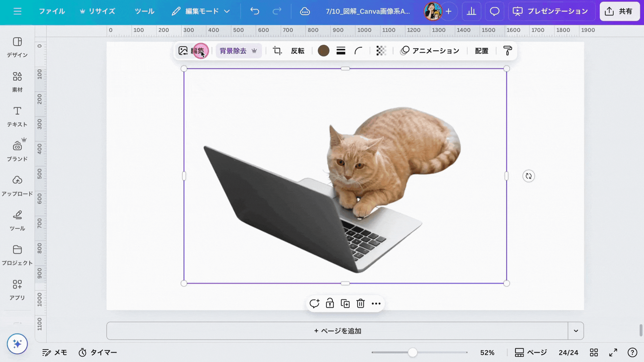
Task: Toggle the grid view of pages
Action: (594, 353)
